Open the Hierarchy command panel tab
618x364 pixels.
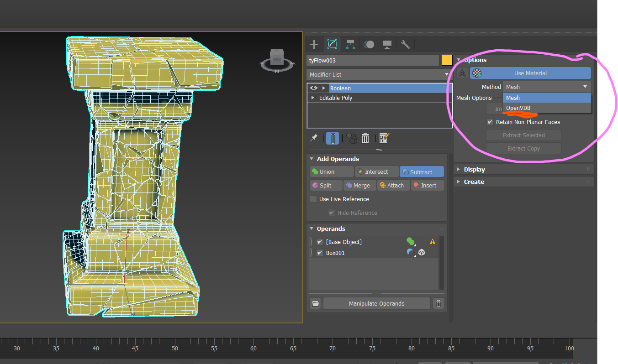pyautogui.click(x=350, y=44)
